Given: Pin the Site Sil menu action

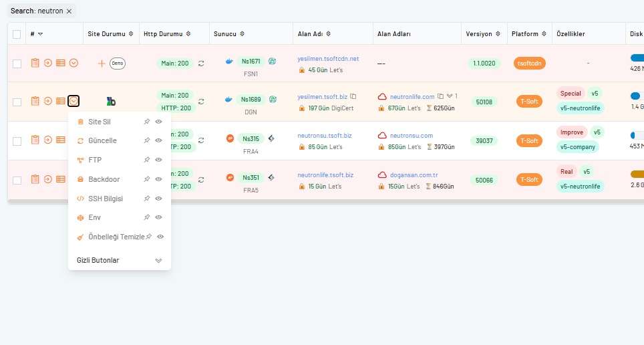Looking at the screenshot, I should (147, 122).
